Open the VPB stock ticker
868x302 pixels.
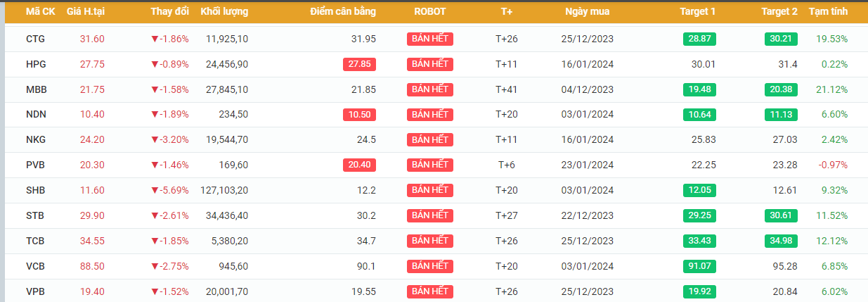36,291
